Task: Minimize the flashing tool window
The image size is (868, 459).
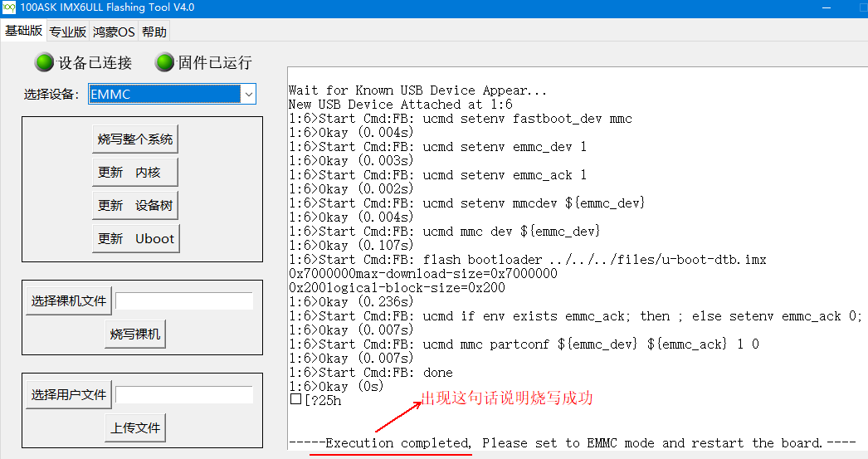Action: click(x=827, y=7)
